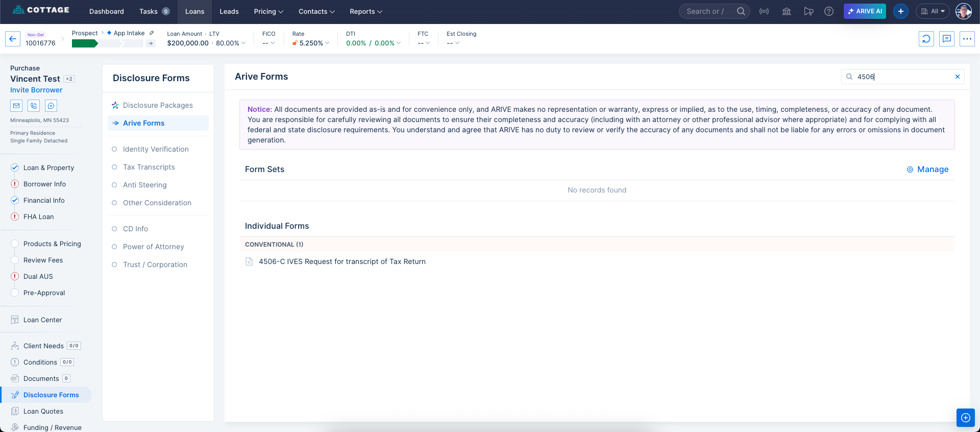Open the All organization selector dropdown
Image resolution: width=980 pixels, height=432 pixels.
click(x=933, y=11)
